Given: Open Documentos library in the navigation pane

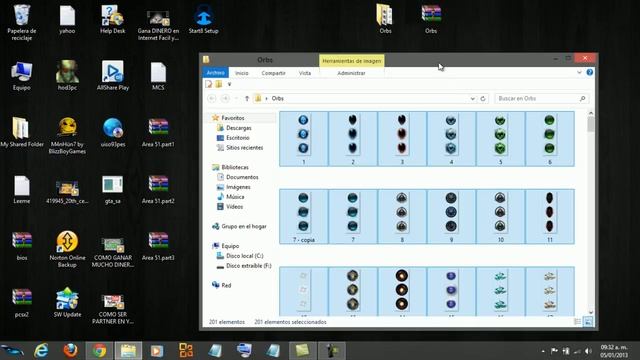Looking at the screenshot, I should pyautogui.click(x=242, y=177).
